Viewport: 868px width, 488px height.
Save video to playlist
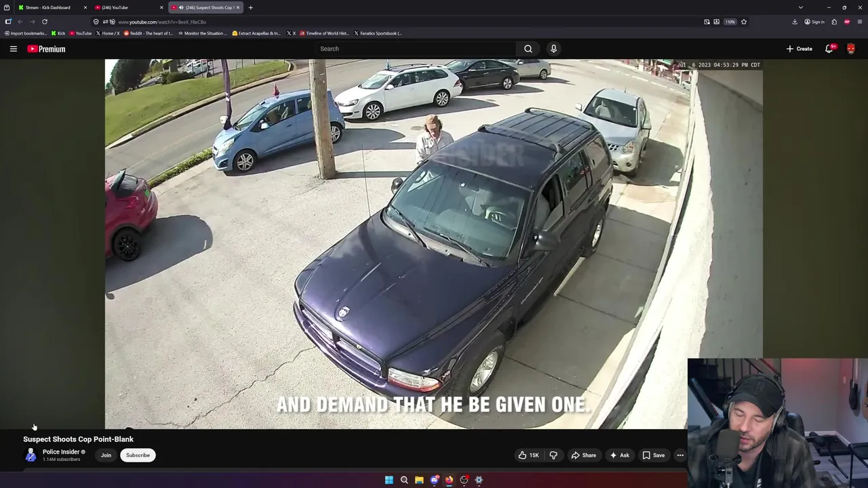click(x=654, y=455)
